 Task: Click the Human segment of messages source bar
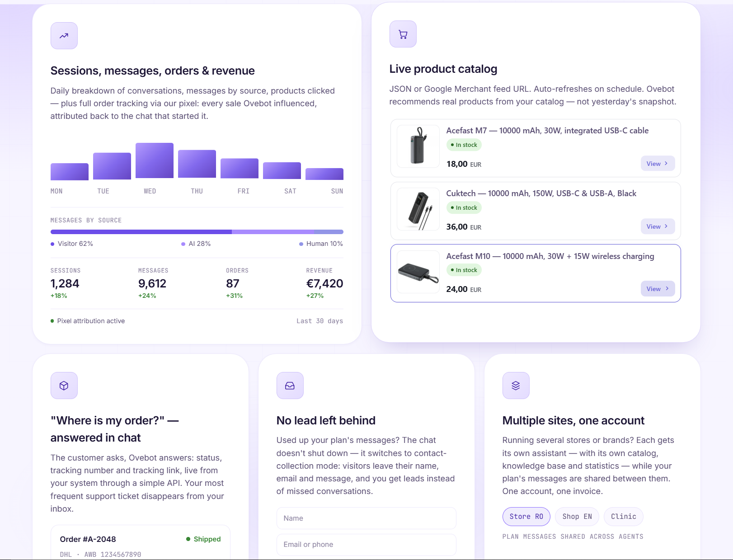pyautogui.click(x=329, y=232)
